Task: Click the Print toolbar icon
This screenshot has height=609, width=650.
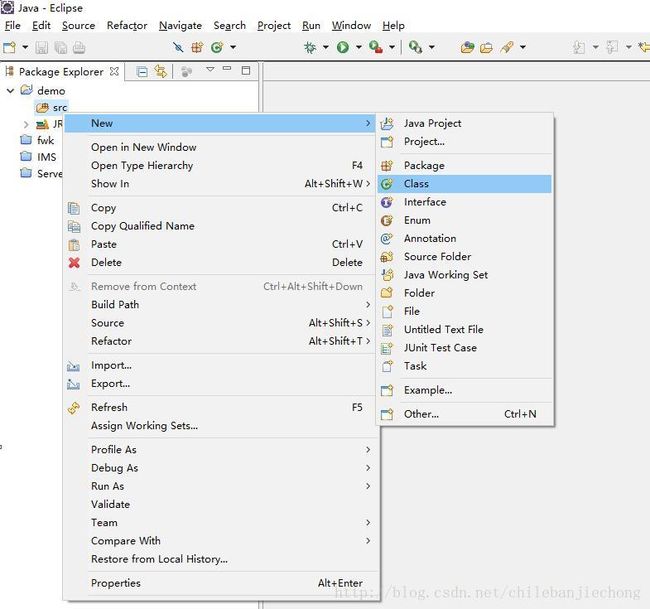Action: pos(79,48)
